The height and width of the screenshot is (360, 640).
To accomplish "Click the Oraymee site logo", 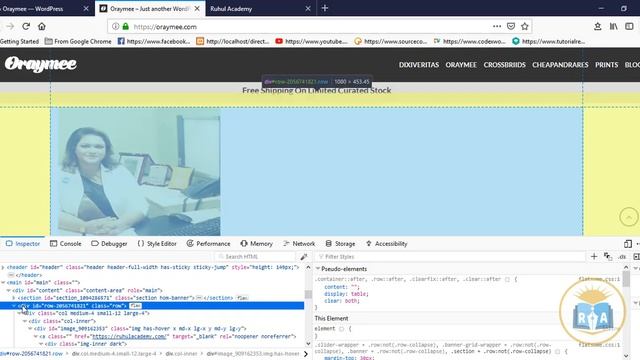I will pyautogui.click(x=41, y=64).
